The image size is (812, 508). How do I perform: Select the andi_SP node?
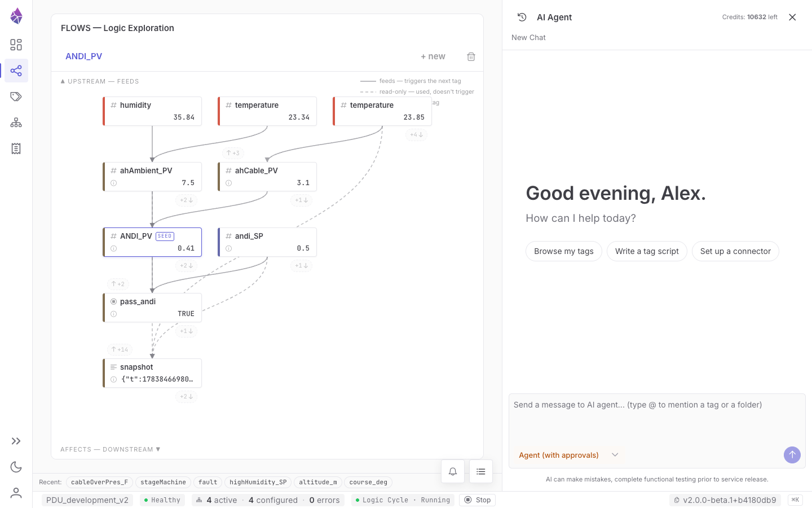point(267,242)
